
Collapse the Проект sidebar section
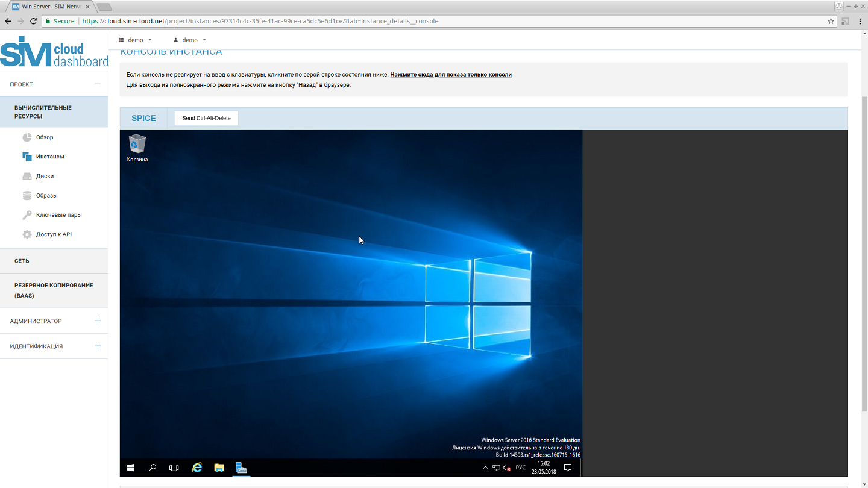(x=98, y=84)
